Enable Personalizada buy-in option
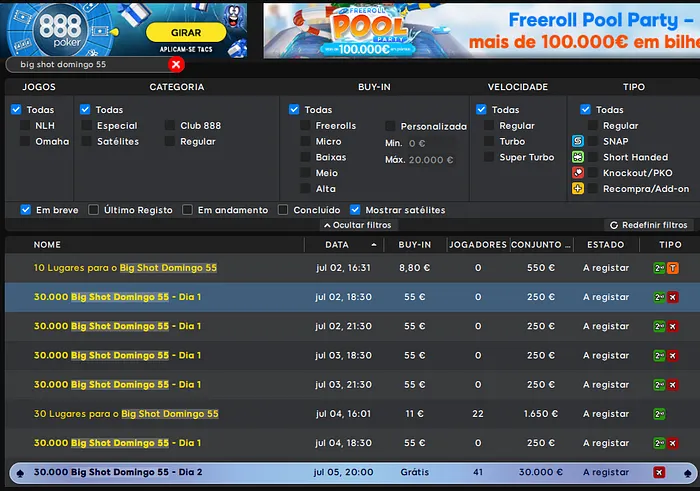700x491 pixels. 390,126
